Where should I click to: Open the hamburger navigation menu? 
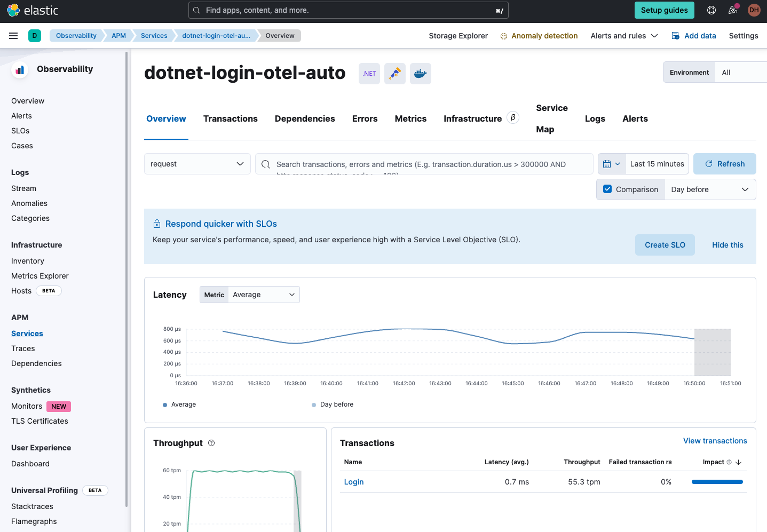click(13, 36)
